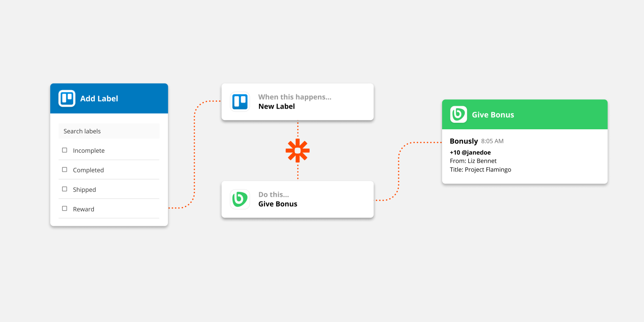Click the Add Label header title

pos(99,98)
